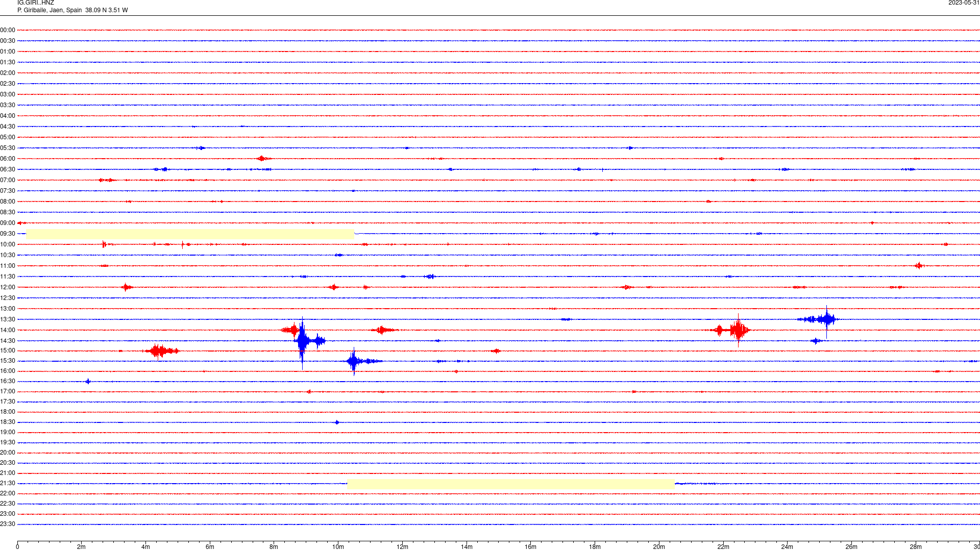Click the 4m tick label on time axis
This screenshot has width=980, height=551.
(x=145, y=547)
